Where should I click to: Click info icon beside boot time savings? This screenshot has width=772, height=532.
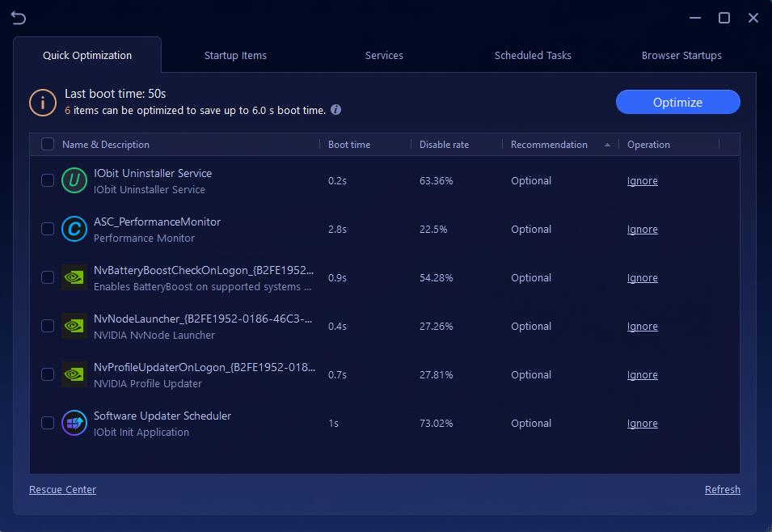tap(335, 110)
